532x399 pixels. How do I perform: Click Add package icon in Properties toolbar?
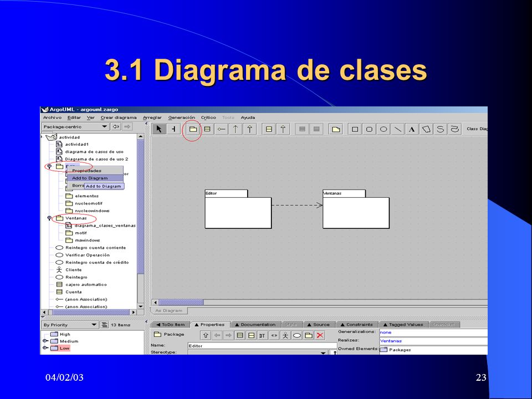(x=309, y=336)
